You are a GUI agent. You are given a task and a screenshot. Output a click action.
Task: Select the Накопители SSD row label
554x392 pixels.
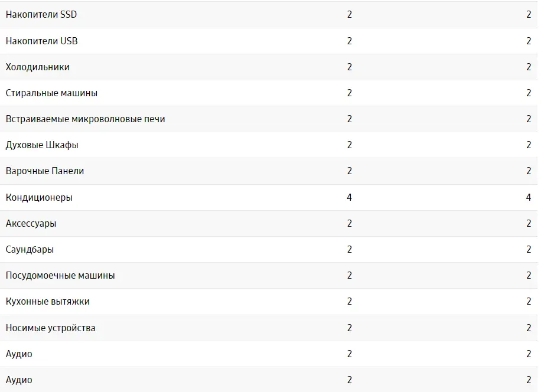click(x=41, y=15)
